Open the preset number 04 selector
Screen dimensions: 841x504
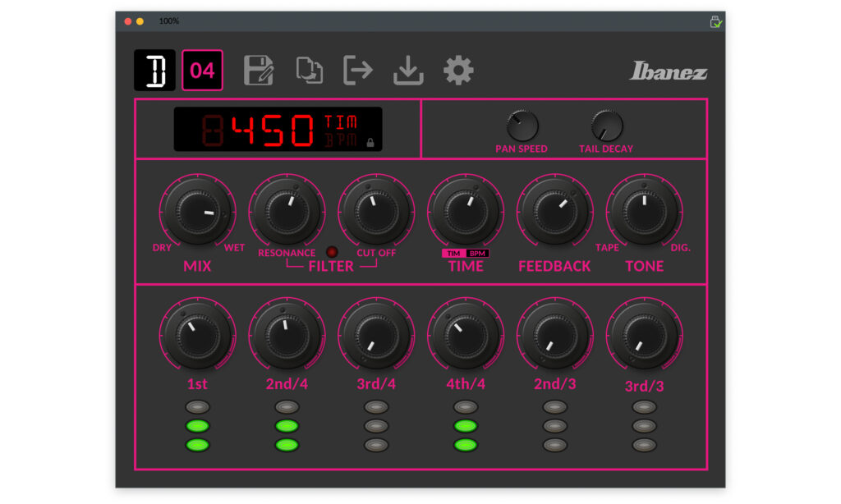pos(202,71)
